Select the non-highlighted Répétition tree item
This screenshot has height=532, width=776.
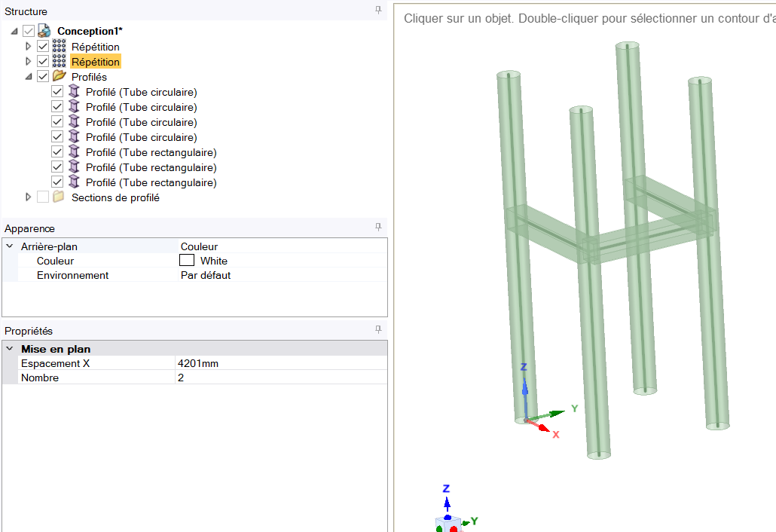pyautogui.click(x=95, y=47)
